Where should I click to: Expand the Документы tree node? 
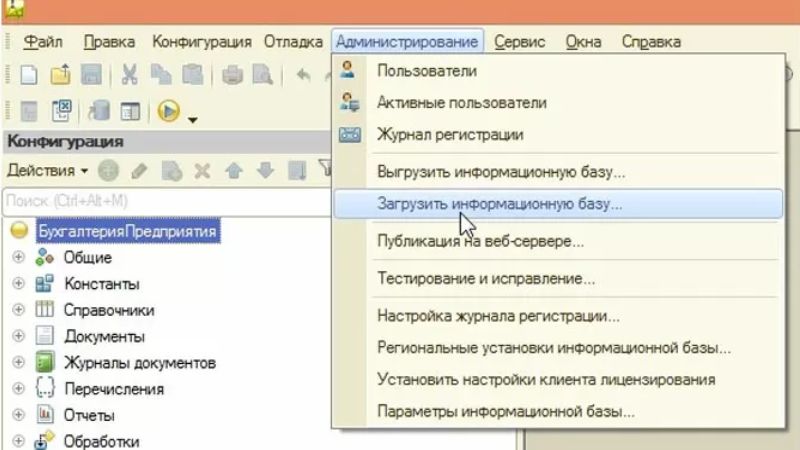[18, 336]
